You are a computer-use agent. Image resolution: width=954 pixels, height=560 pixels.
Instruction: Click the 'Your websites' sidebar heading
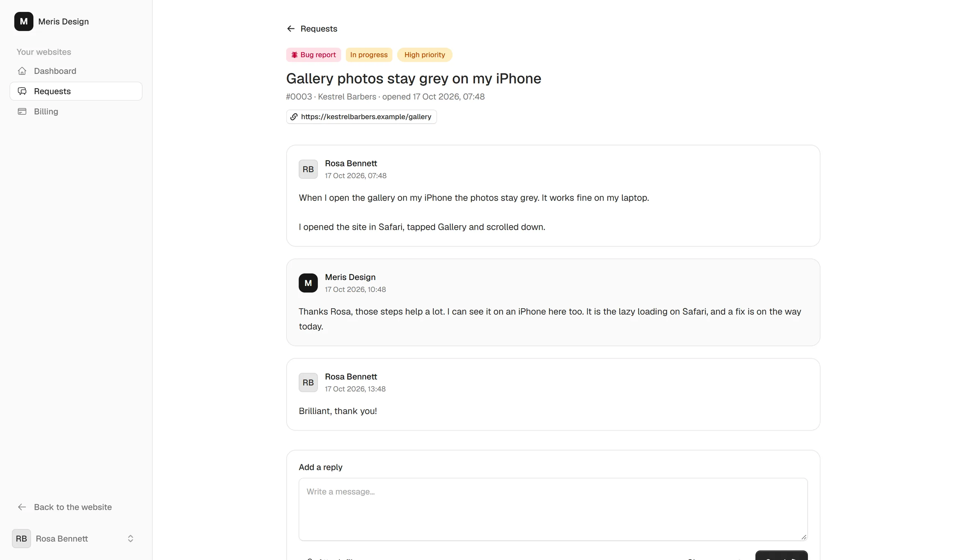point(44,52)
